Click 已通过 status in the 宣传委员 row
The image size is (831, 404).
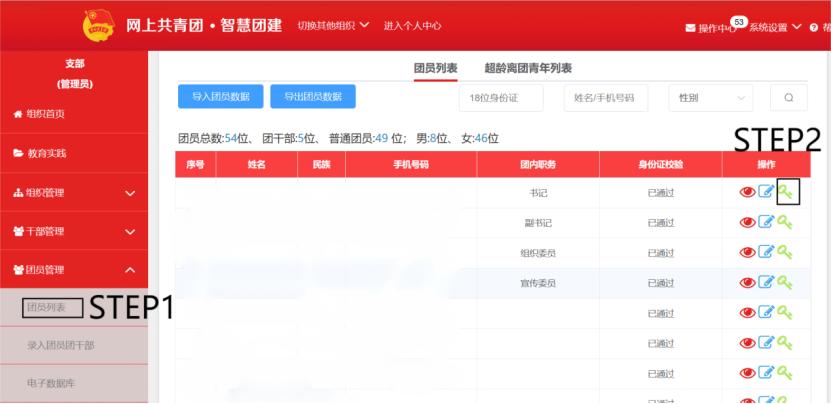pyautogui.click(x=660, y=284)
